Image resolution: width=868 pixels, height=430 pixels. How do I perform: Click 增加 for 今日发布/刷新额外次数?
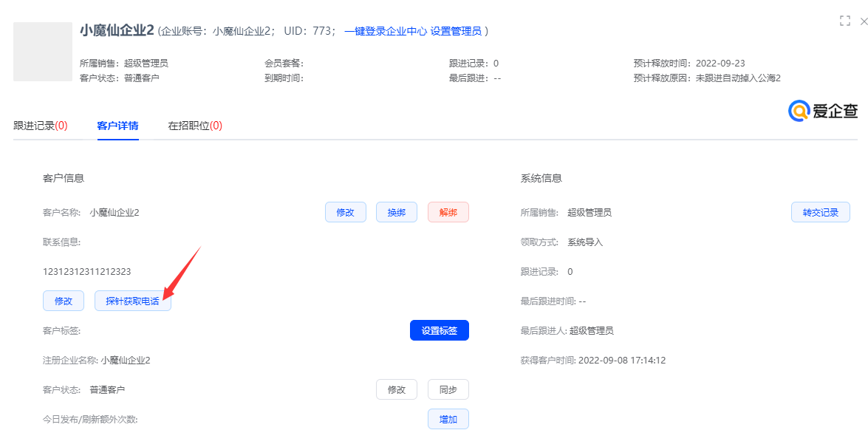pyautogui.click(x=448, y=419)
